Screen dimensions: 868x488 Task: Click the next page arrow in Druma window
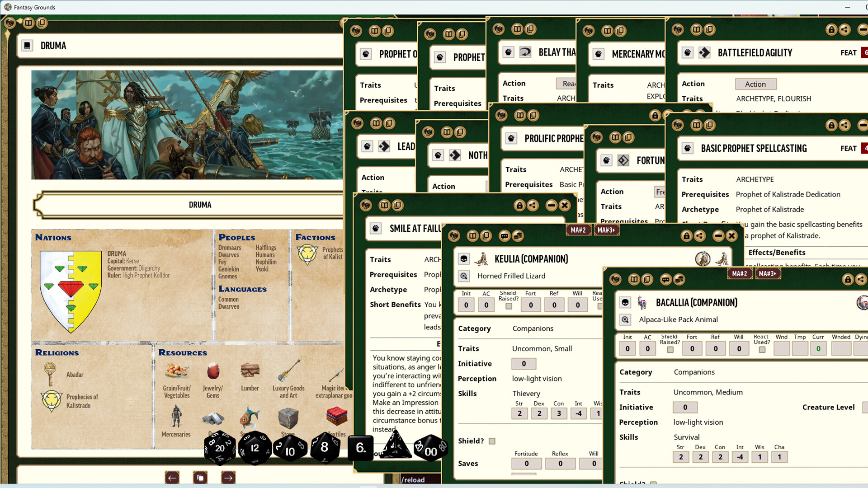click(228, 478)
